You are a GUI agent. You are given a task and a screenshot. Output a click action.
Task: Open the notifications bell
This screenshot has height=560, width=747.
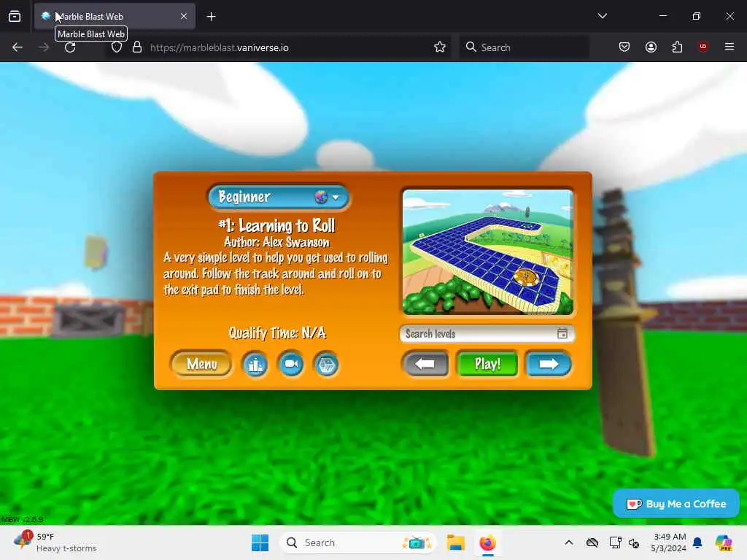point(697,542)
